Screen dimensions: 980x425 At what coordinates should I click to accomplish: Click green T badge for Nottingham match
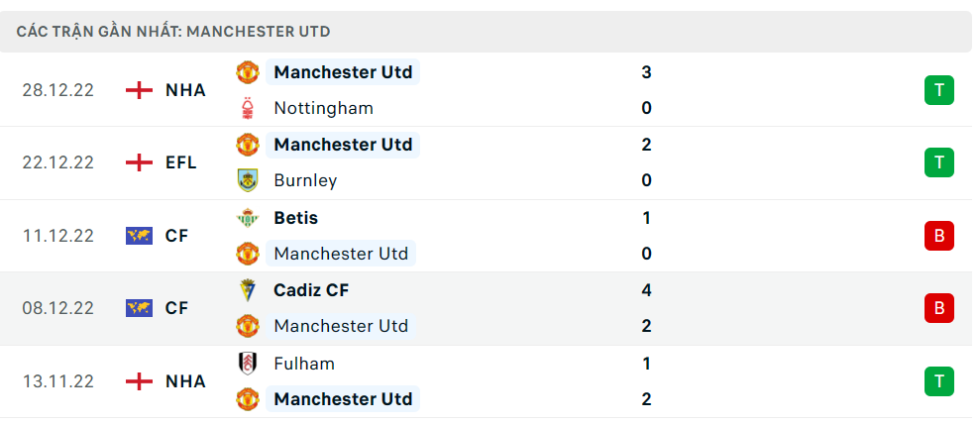click(x=938, y=90)
